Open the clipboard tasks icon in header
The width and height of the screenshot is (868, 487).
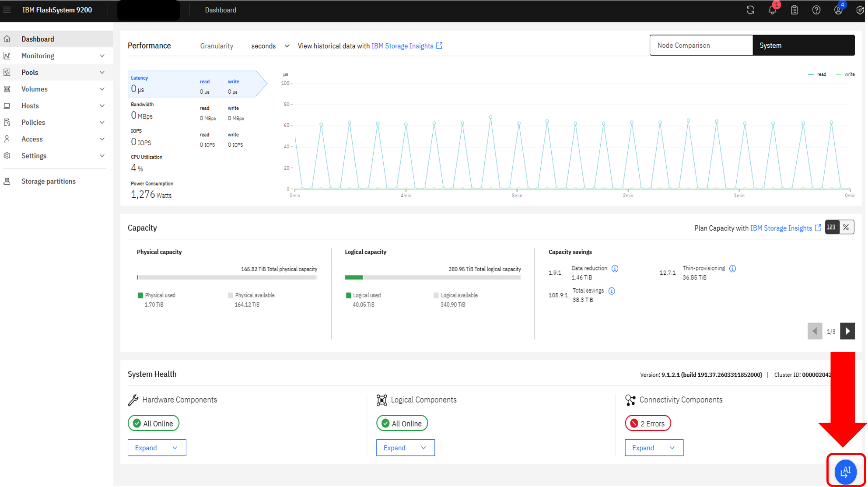click(794, 10)
